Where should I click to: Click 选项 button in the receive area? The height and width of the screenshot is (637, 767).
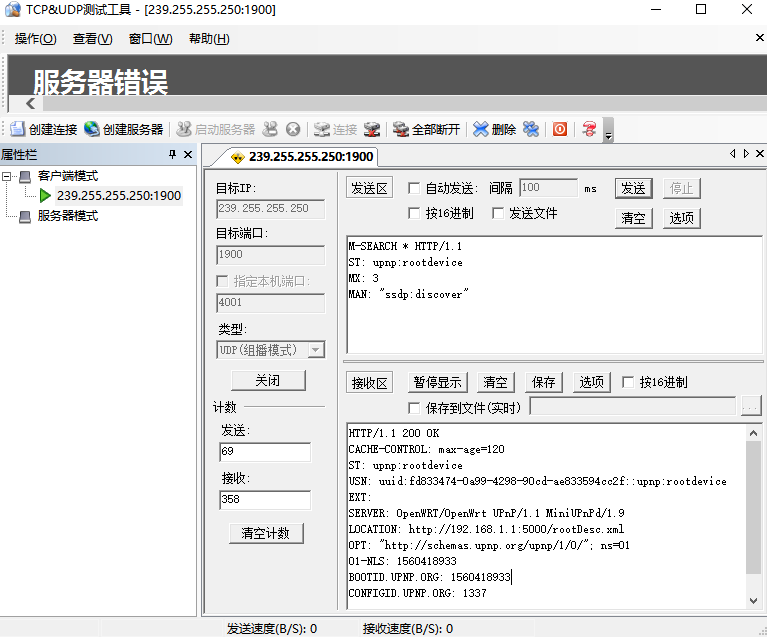(591, 383)
